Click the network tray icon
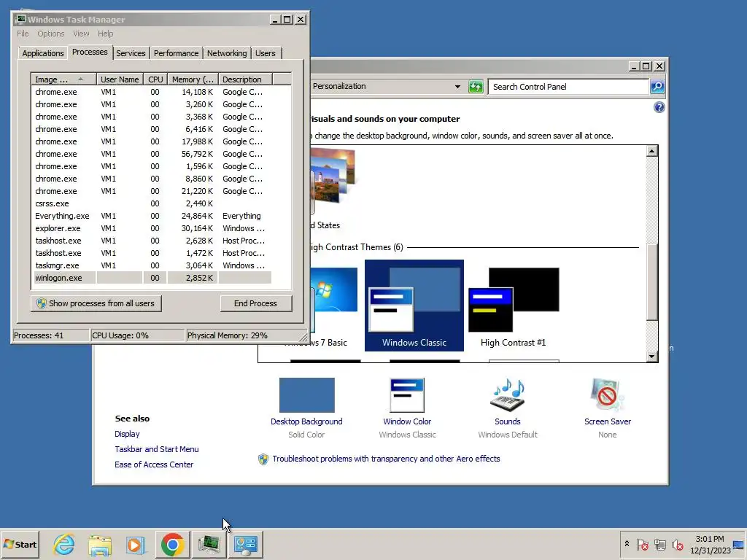747x560 pixels. pos(659,544)
